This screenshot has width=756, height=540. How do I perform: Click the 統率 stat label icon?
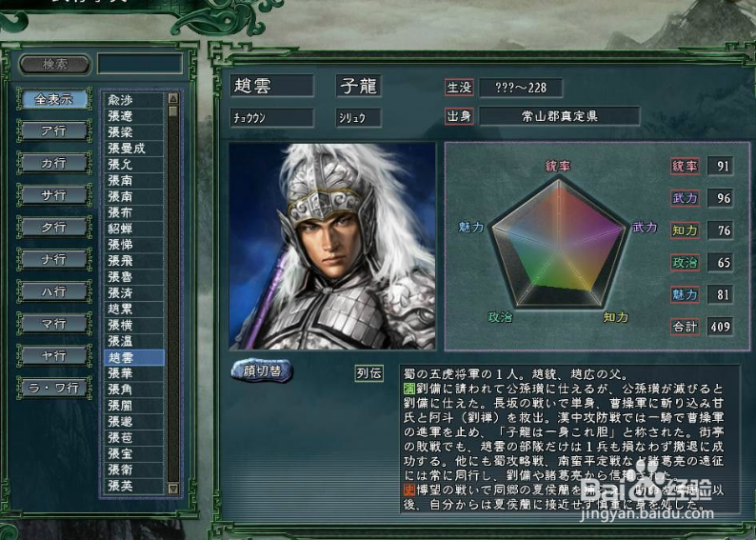(x=685, y=166)
